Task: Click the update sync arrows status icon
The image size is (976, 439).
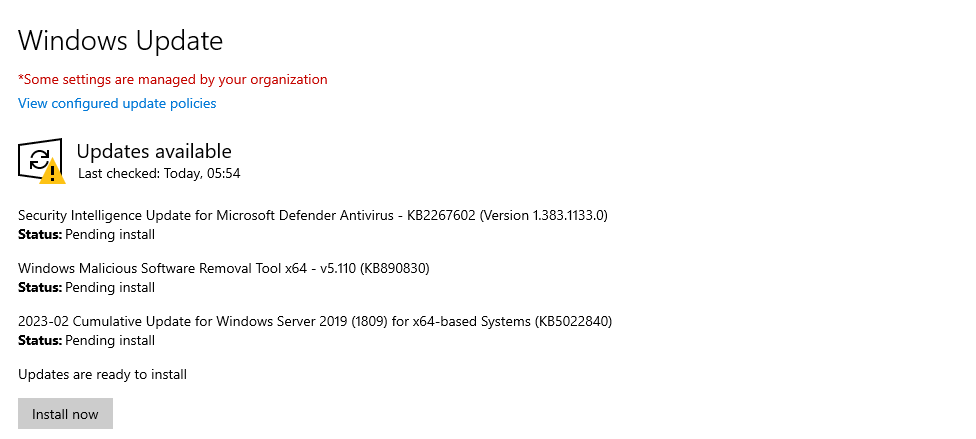Action: (x=38, y=157)
